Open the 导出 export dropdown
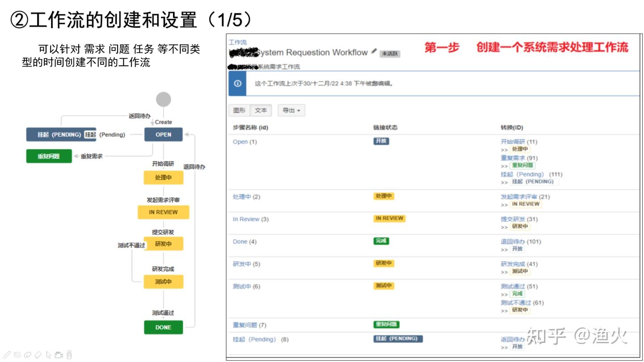Viewport: 644px width, 362px height. [291, 110]
